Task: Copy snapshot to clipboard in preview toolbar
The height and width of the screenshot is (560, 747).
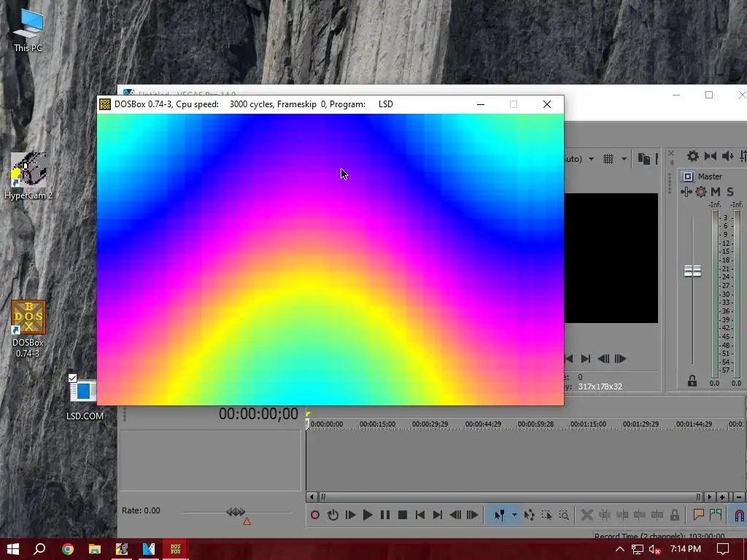Action: point(644,159)
